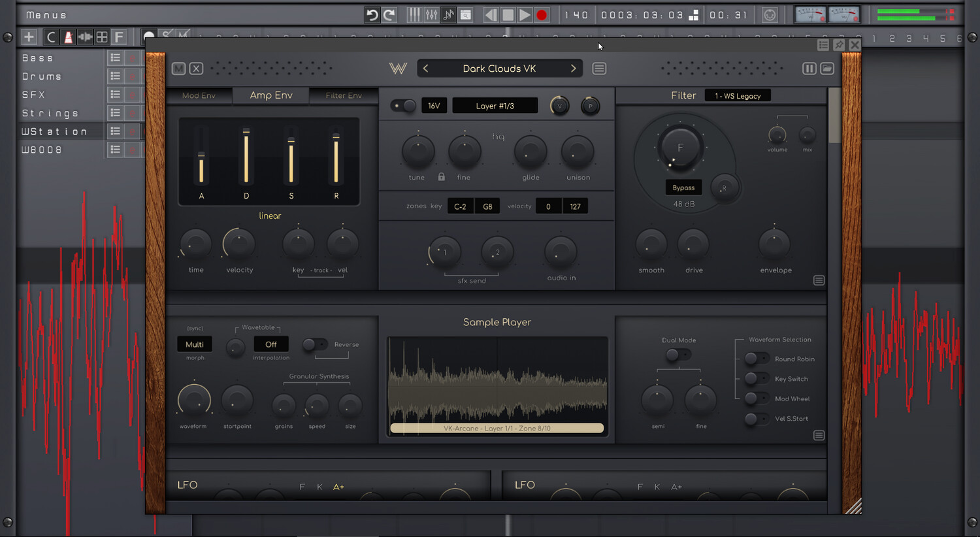Screen dimensions: 980x537
Task: Click the undo arrow in the top toolbar
Action: [372, 14]
